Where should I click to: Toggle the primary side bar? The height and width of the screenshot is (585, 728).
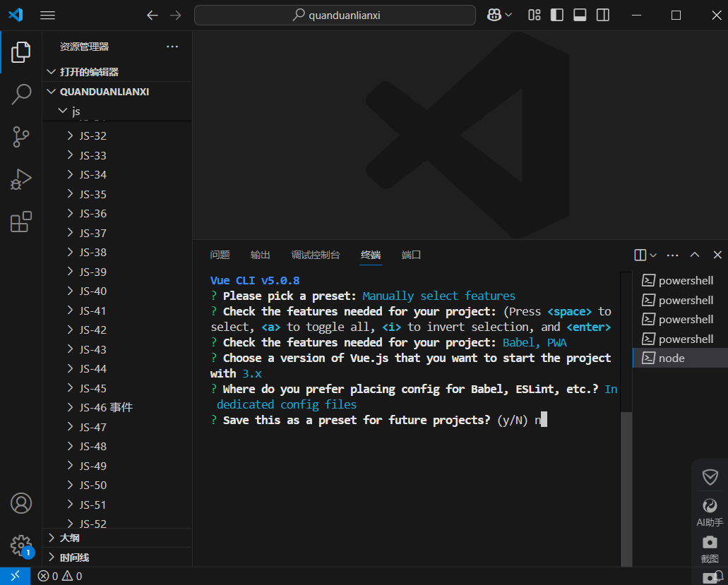[x=556, y=16]
